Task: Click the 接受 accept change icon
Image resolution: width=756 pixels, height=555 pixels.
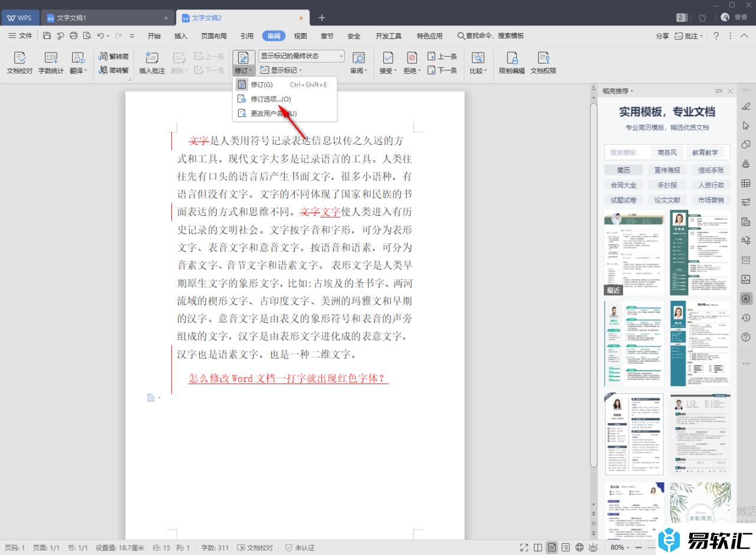Action: [x=387, y=59]
